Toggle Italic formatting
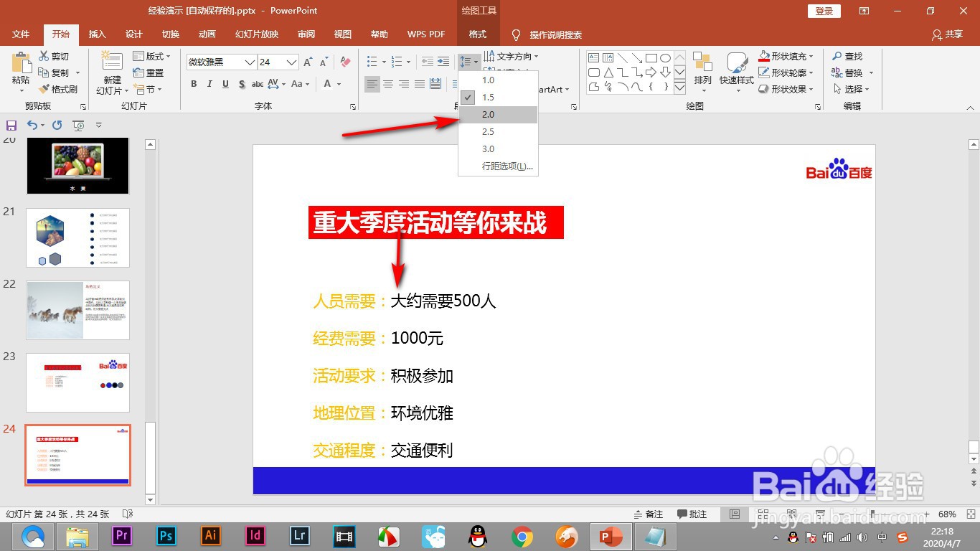980x551 pixels. [209, 84]
